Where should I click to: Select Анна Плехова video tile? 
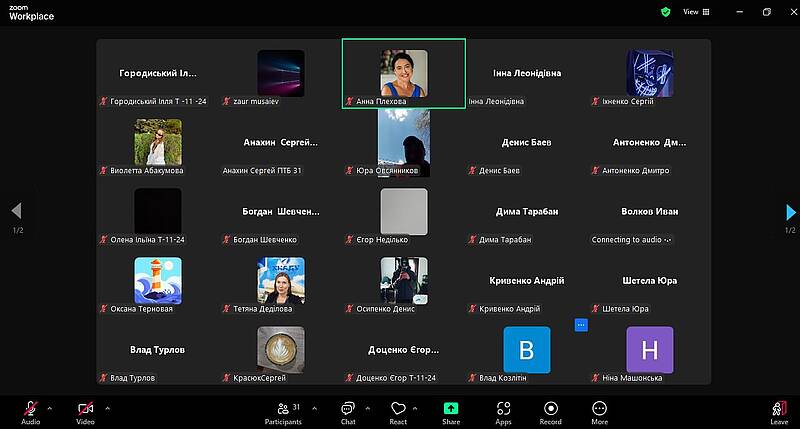point(403,73)
